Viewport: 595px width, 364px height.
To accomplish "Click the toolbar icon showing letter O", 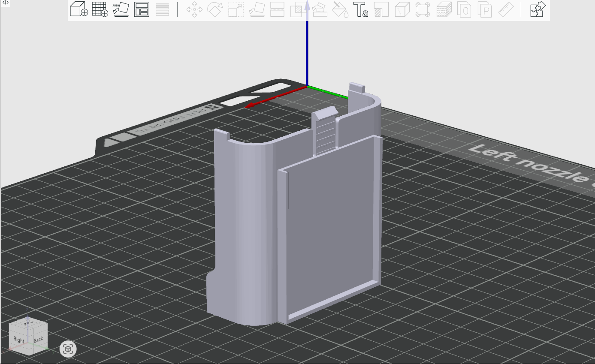I will click(465, 9).
